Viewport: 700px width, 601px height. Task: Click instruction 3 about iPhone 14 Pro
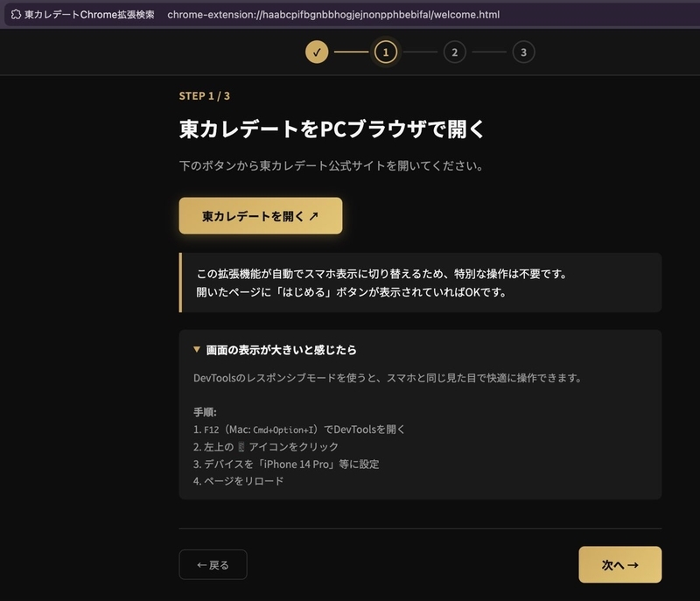click(286, 464)
